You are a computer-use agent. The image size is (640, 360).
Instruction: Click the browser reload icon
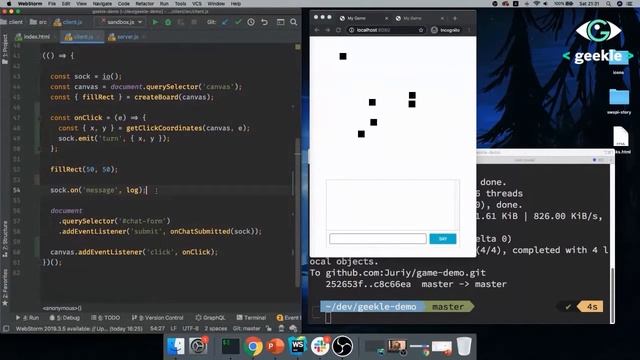pyautogui.click(x=338, y=30)
